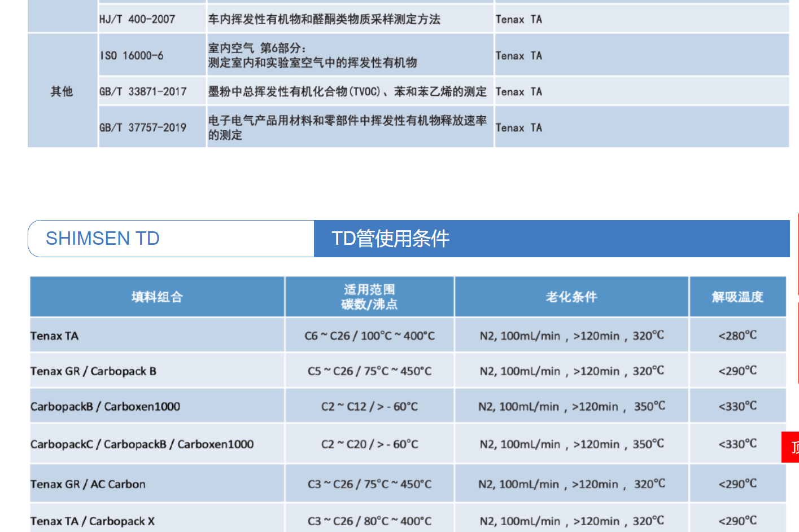Click CarbopackC / CarbopackB / Carboxen1000 cell
Image resolution: width=799 pixels, height=532 pixels.
pyautogui.click(x=142, y=445)
